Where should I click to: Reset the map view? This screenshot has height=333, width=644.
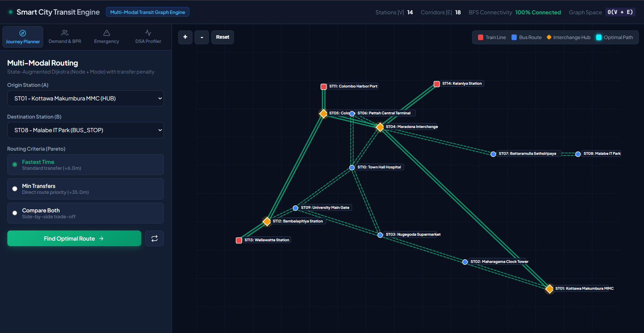[x=222, y=37]
